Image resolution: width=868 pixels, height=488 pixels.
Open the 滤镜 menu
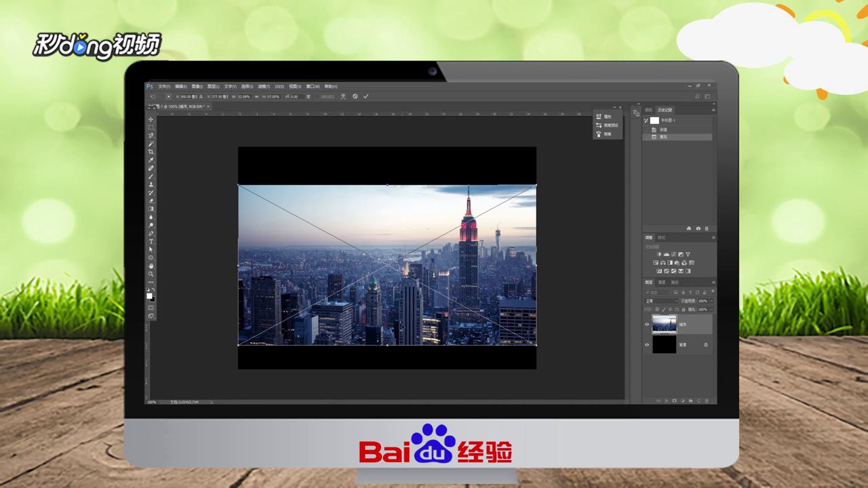(265, 86)
